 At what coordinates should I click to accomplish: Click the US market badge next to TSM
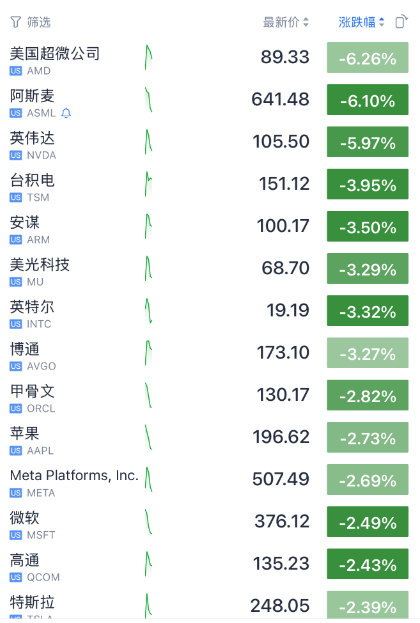click(15, 197)
